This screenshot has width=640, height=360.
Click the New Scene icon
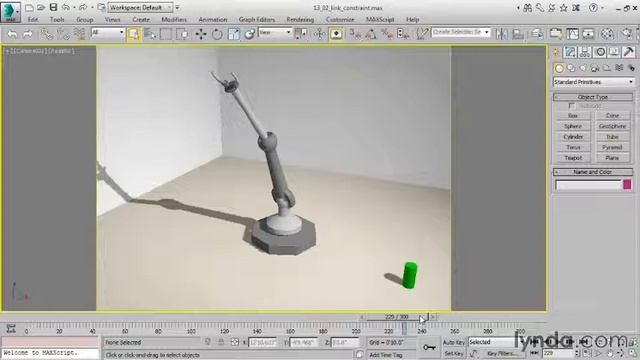coord(29,7)
